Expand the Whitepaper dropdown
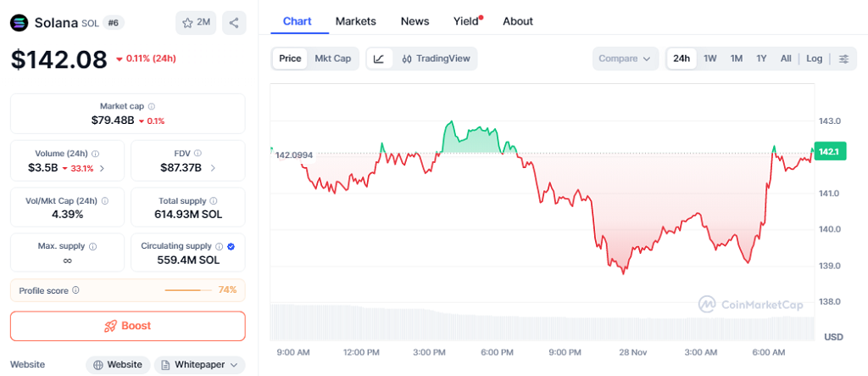Image resolution: width=868 pixels, height=376 pixels. tap(199, 365)
